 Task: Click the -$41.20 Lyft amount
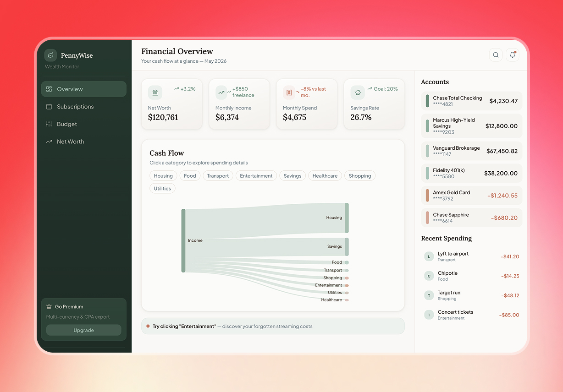click(x=510, y=256)
